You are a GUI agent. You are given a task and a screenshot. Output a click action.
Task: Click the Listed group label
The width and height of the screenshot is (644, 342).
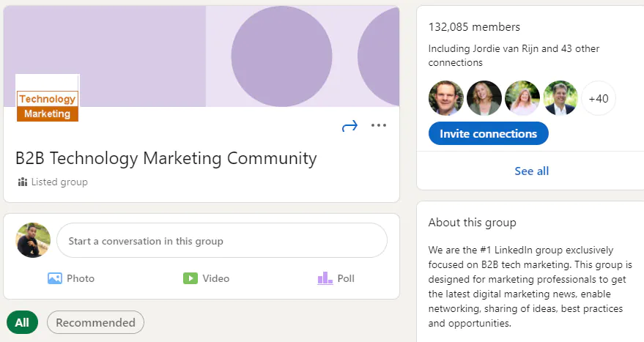click(x=59, y=182)
